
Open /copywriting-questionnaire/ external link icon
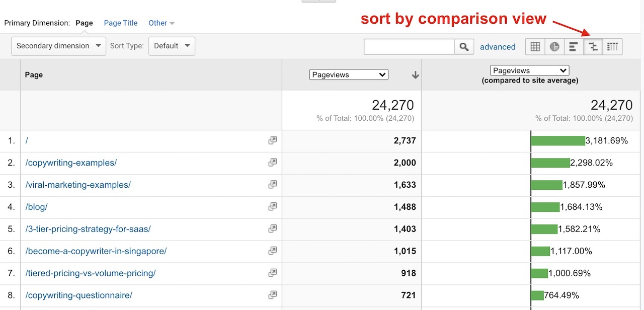tap(272, 295)
